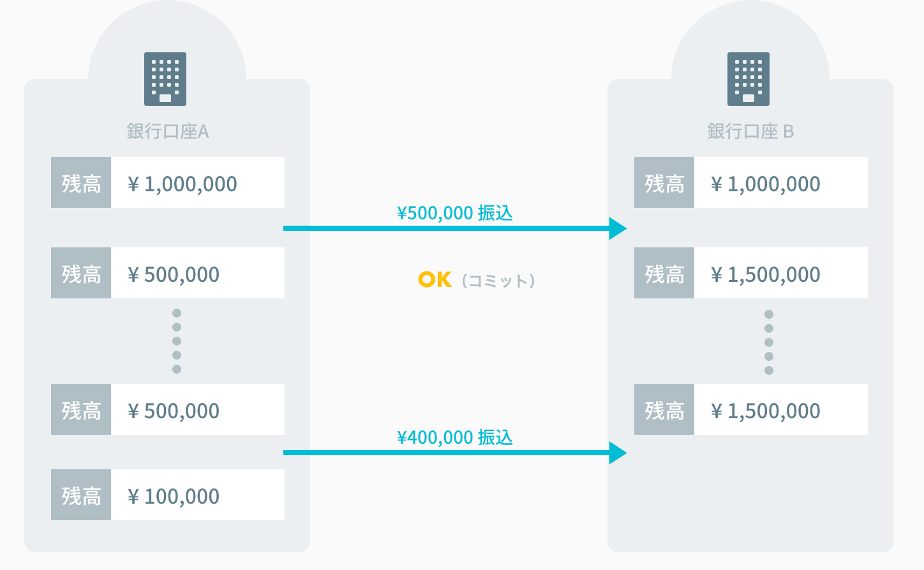Click the arrowhead of the ¥400,000 transfer arrow

point(617,453)
